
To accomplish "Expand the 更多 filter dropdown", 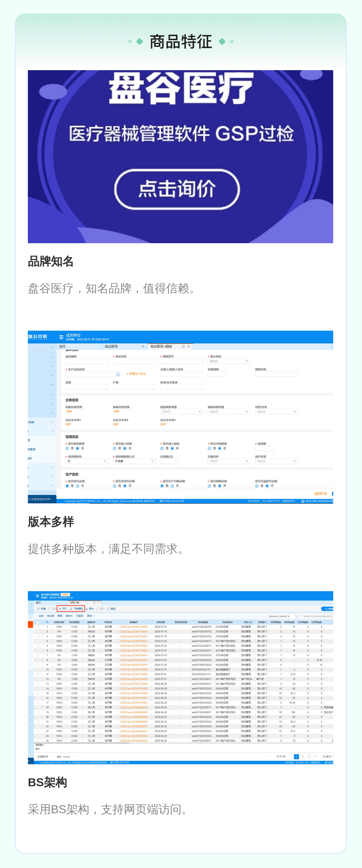I will (90, 616).
